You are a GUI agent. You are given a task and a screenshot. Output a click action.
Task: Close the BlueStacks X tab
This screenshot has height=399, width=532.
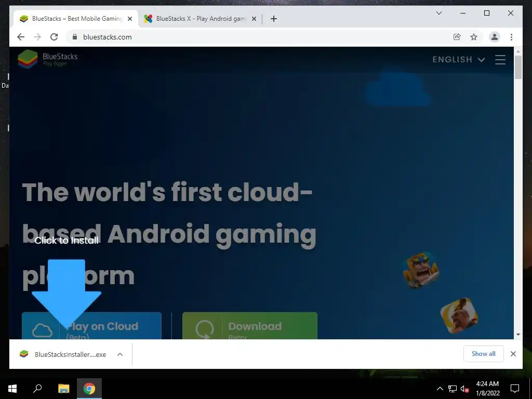coord(254,19)
